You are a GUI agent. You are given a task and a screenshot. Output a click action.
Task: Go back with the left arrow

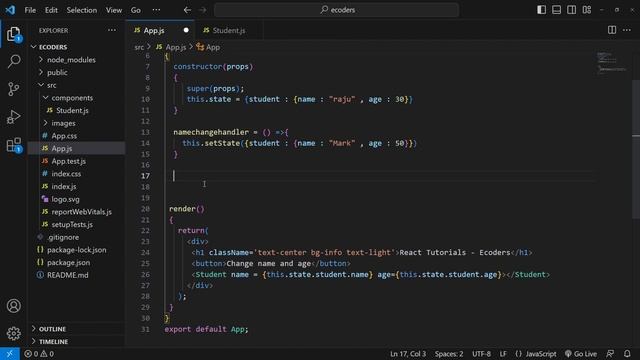pos(187,10)
